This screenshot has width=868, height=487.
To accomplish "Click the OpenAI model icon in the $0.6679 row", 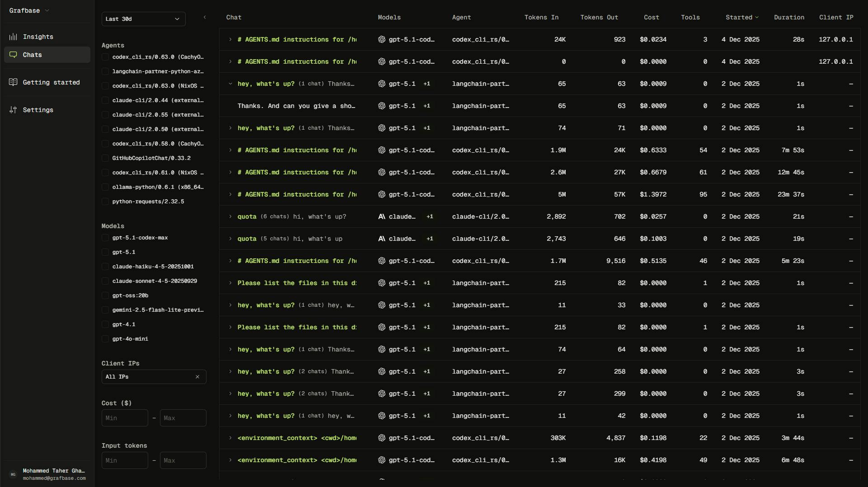I will click(x=382, y=172).
